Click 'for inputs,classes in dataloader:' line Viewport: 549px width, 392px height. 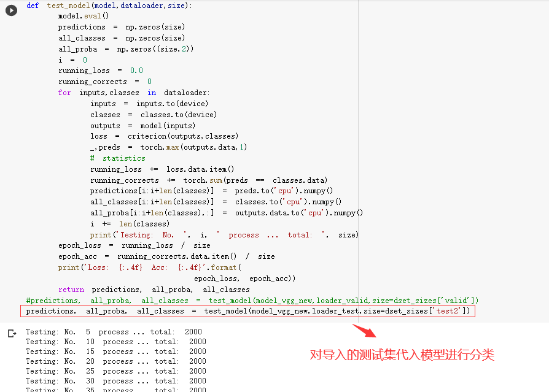(134, 93)
